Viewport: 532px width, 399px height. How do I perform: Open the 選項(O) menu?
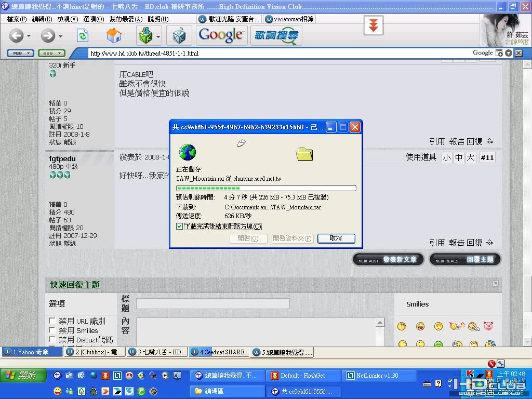pos(94,19)
